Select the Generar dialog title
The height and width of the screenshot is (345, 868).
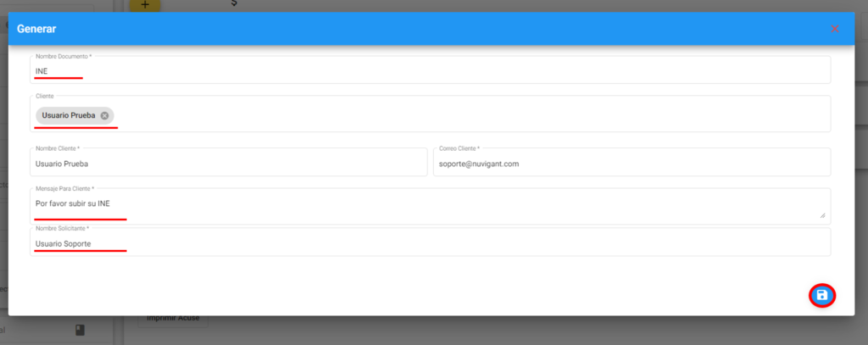click(x=36, y=29)
